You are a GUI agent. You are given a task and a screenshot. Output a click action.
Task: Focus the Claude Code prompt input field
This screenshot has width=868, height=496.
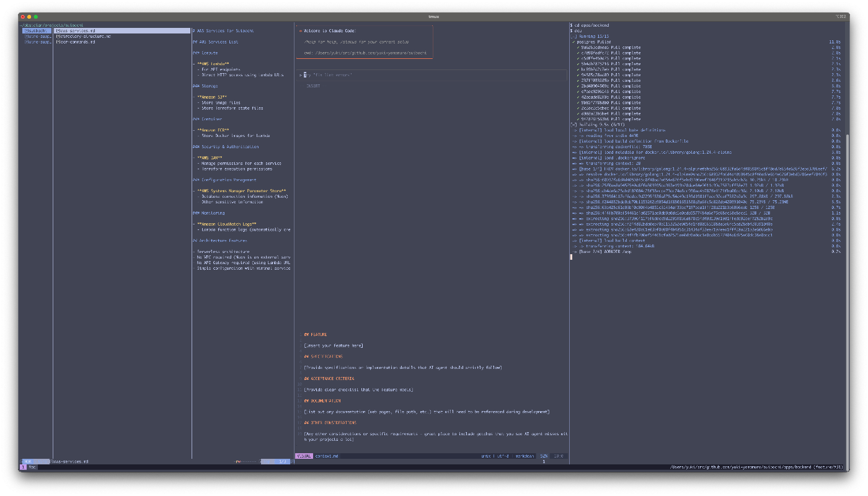click(432, 75)
